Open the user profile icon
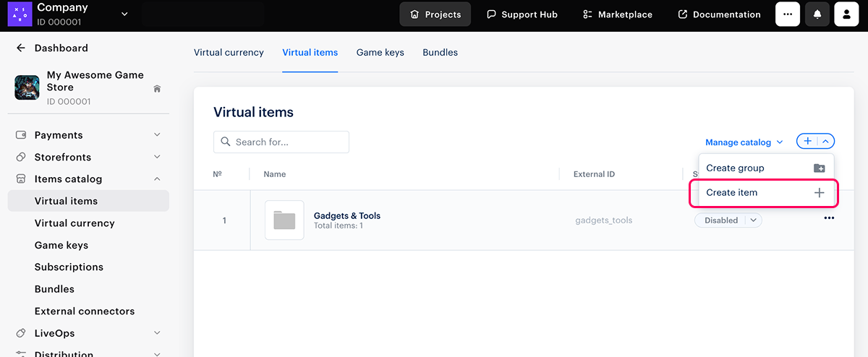The image size is (868, 357). (846, 14)
